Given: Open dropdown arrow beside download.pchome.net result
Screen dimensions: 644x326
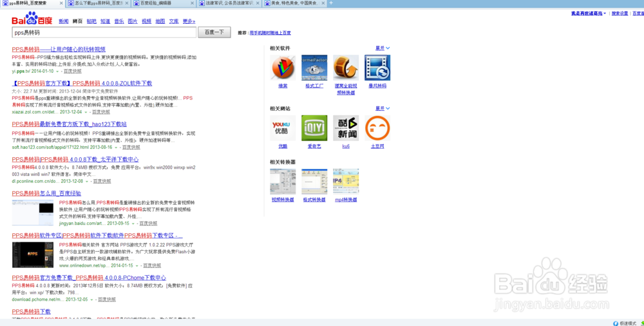Looking at the screenshot, I should pyautogui.click(x=91, y=300).
